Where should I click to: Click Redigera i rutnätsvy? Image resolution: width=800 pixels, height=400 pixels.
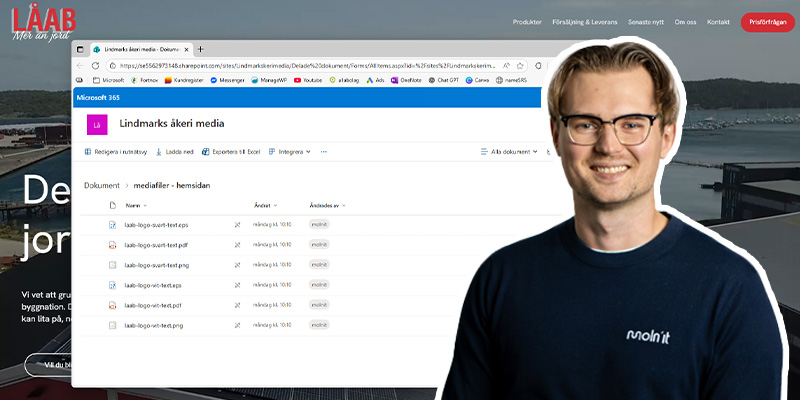pos(116,152)
